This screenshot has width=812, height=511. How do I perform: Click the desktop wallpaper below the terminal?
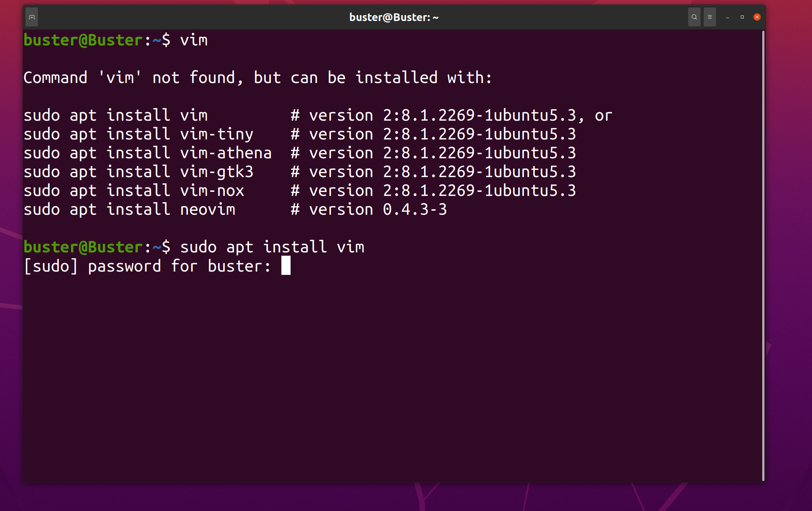(x=406, y=497)
